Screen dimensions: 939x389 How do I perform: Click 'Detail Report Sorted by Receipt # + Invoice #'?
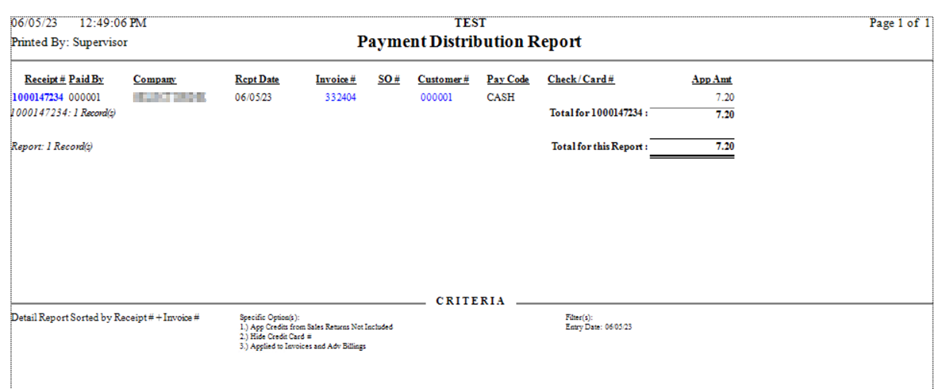click(105, 318)
